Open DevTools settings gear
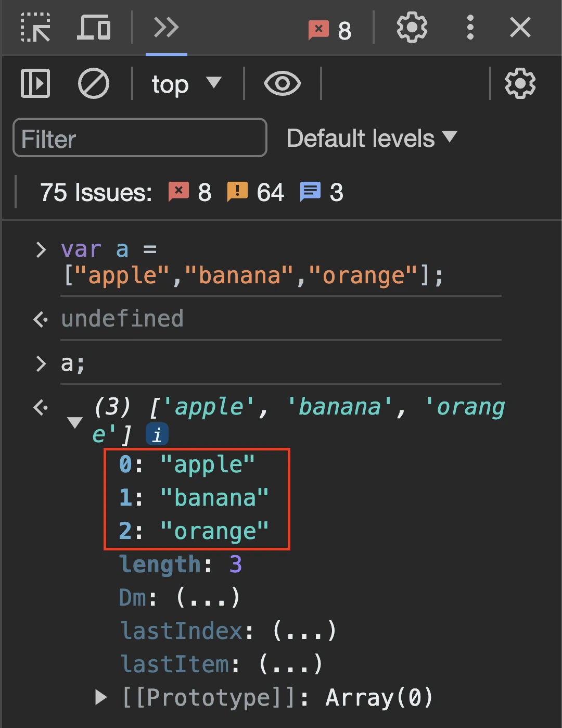 [x=412, y=28]
